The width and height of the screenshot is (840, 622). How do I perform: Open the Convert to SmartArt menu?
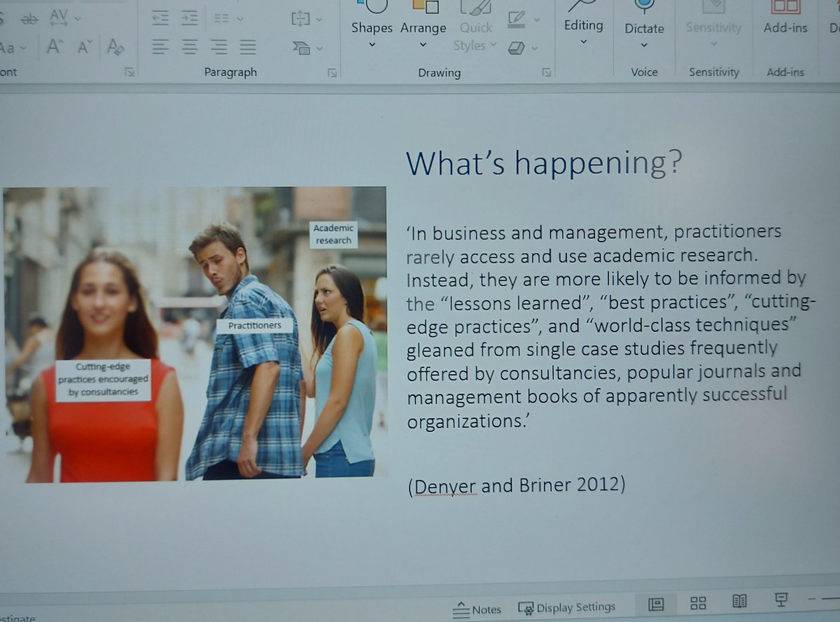(x=307, y=48)
